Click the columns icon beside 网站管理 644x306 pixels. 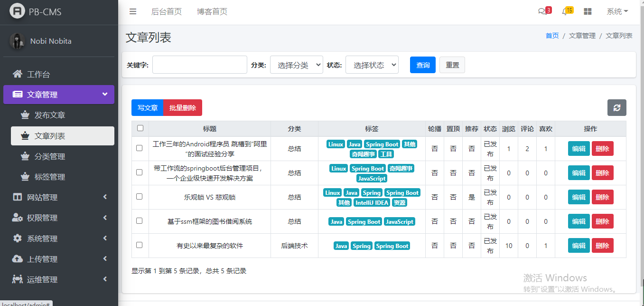coord(18,197)
